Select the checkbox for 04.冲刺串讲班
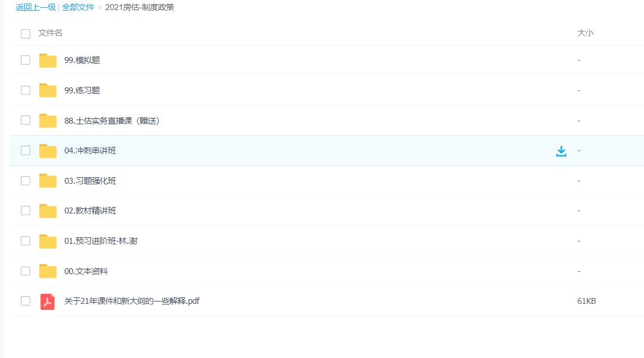644x358 pixels. (26, 150)
